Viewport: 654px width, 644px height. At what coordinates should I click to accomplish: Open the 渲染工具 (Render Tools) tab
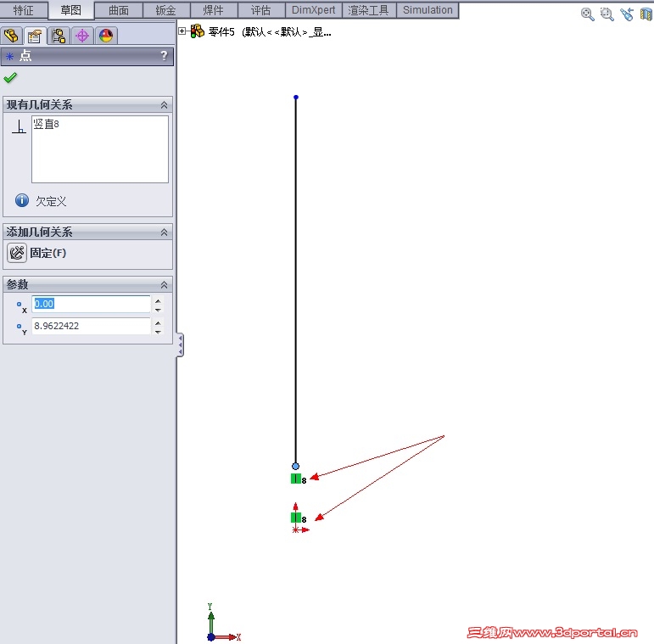[x=369, y=10]
